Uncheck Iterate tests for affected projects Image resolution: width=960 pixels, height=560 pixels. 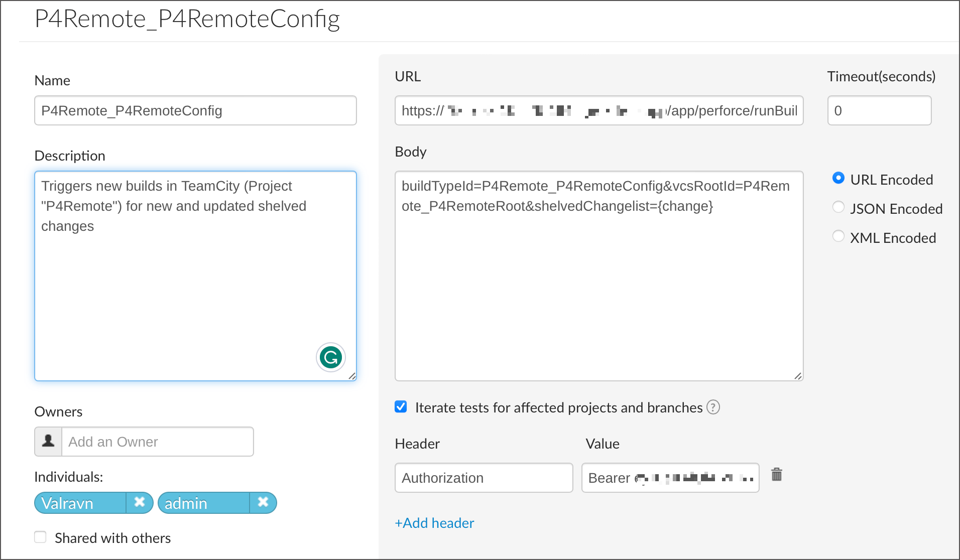pyautogui.click(x=401, y=406)
